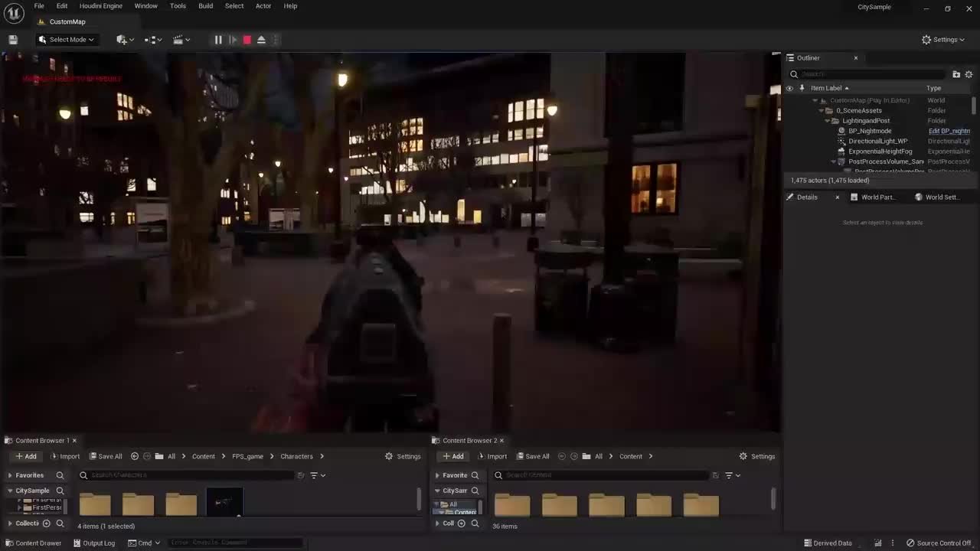The image size is (980, 551).
Task: Click the Source Control Off status
Action: [939, 543]
